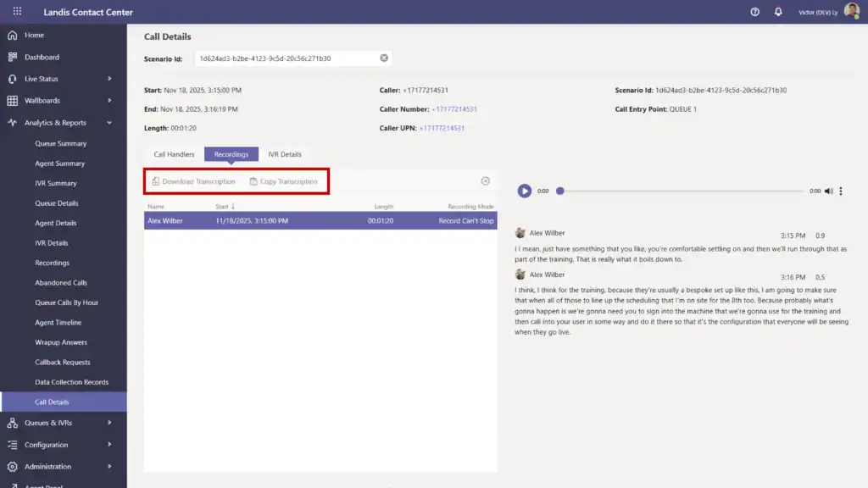868x488 pixels.
Task: Play the call recording
Action: (525, 191)
